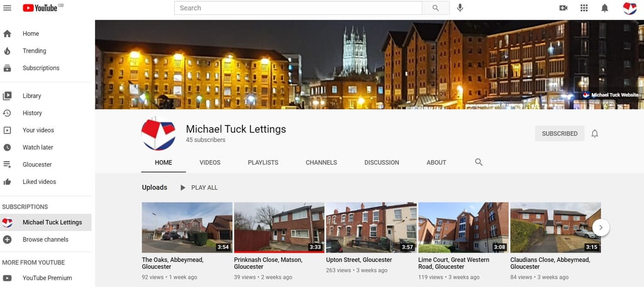The width and height of the screenshot is (644, 287).
Task: Open Watch later in sidebar
Action: [45, 148]
